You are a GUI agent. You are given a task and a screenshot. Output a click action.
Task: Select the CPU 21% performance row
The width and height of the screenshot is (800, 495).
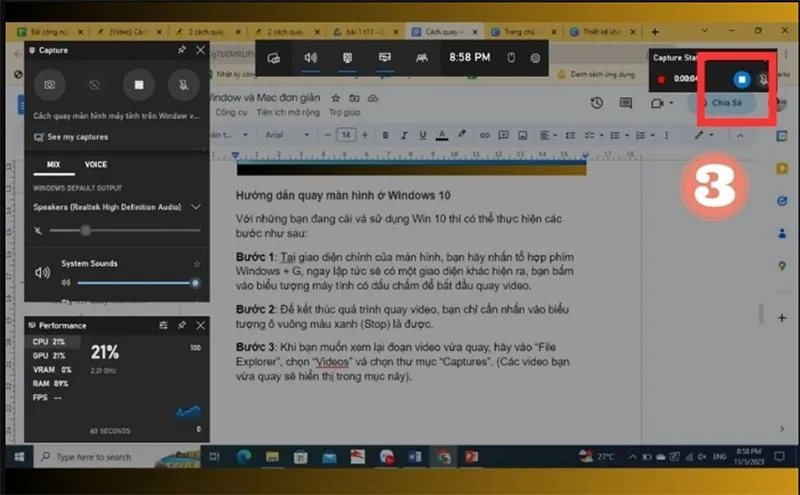[53, 341]
